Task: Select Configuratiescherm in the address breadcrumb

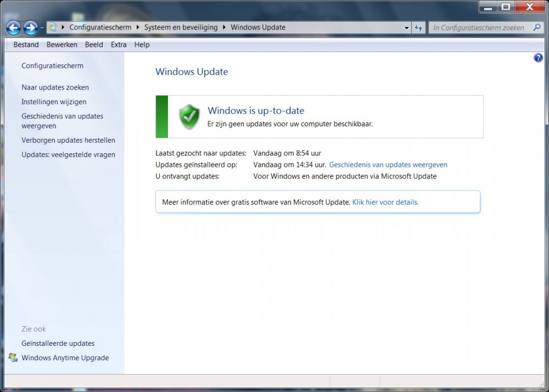Action: click(x=100, y=27)
